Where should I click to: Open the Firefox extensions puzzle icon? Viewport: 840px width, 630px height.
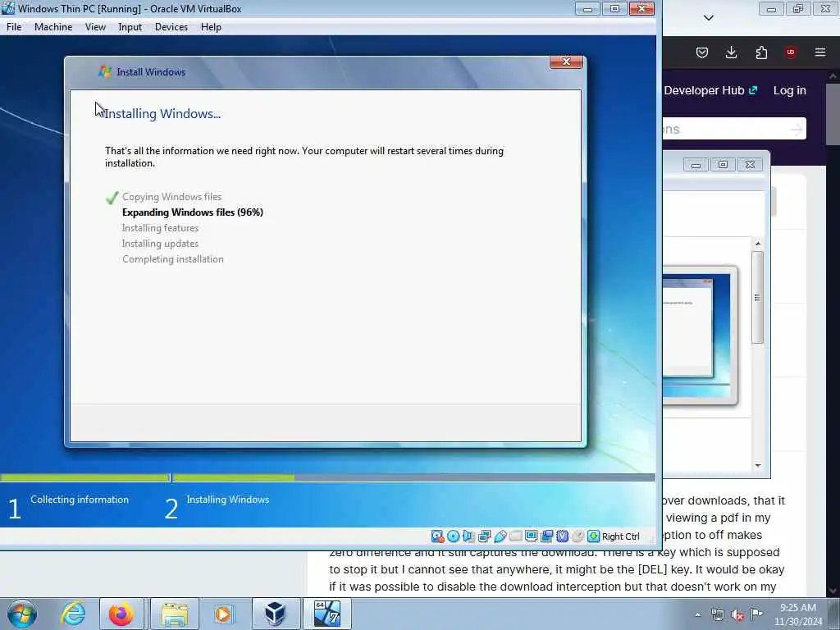coord(761,52)
